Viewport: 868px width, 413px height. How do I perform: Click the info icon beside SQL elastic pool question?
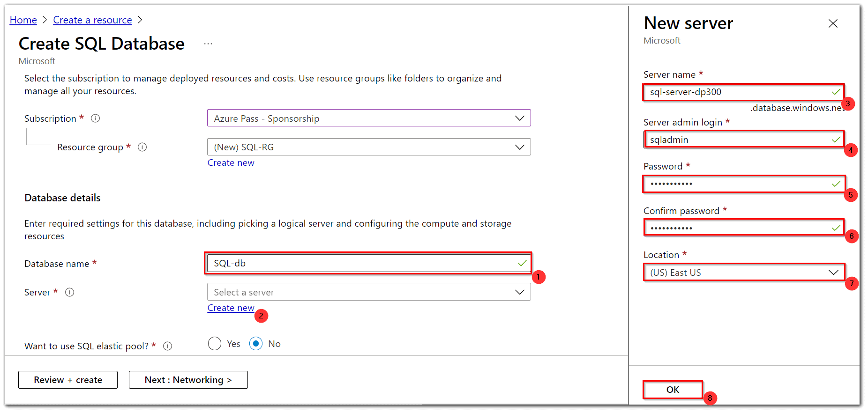tap(167, 346)
